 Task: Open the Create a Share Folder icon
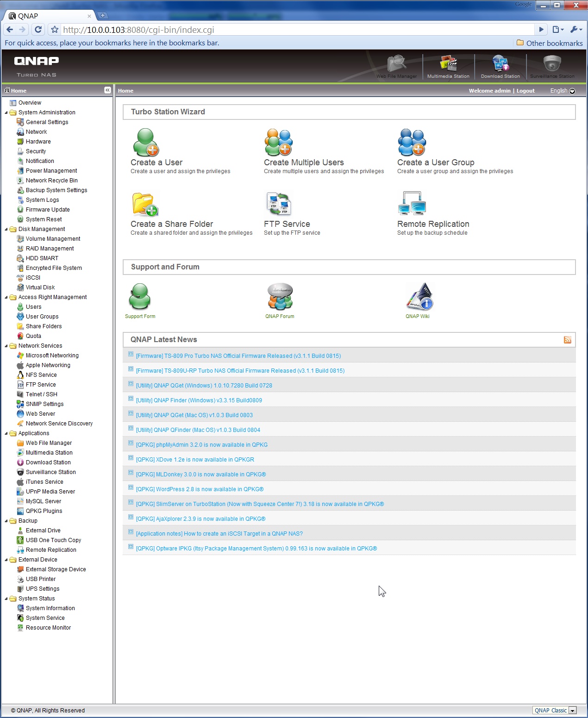coord(145,204)
